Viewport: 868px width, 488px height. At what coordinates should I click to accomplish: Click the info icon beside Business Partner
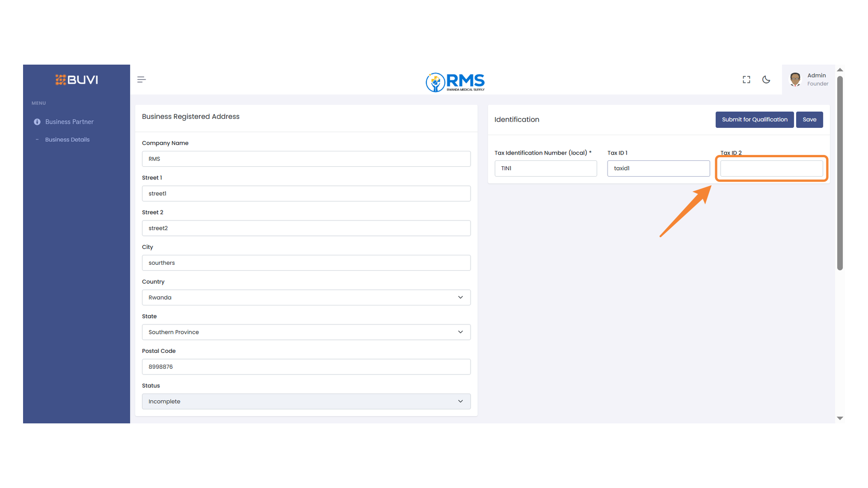pos(37,122)
